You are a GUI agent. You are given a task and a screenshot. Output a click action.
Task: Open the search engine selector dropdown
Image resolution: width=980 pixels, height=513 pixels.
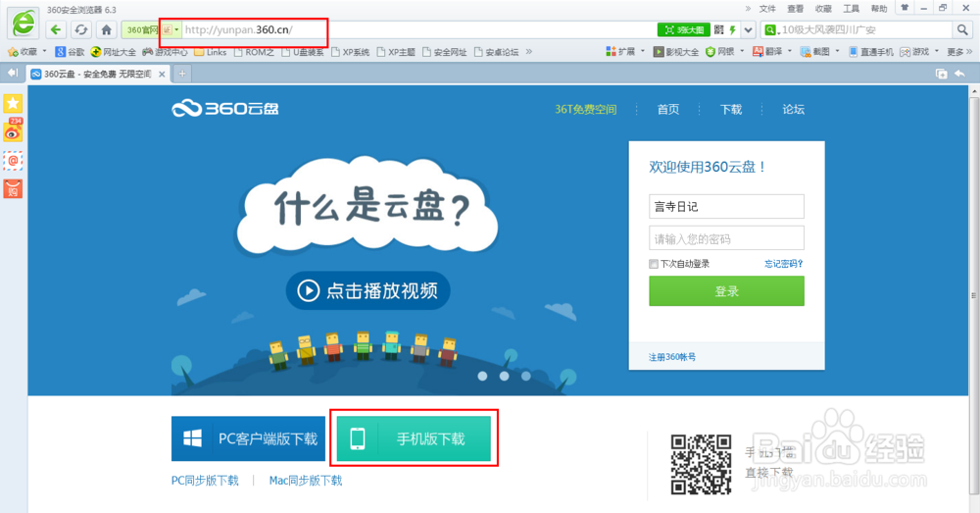772,29
